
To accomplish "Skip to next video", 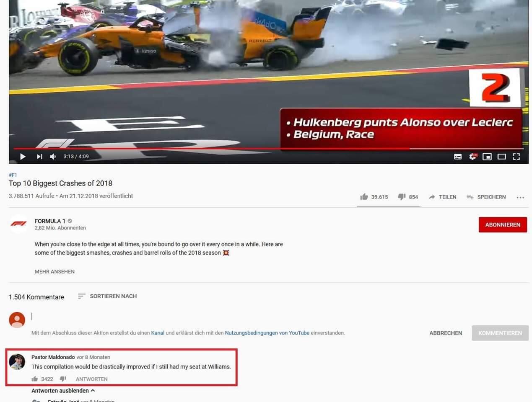I will [x=39, y=157].
